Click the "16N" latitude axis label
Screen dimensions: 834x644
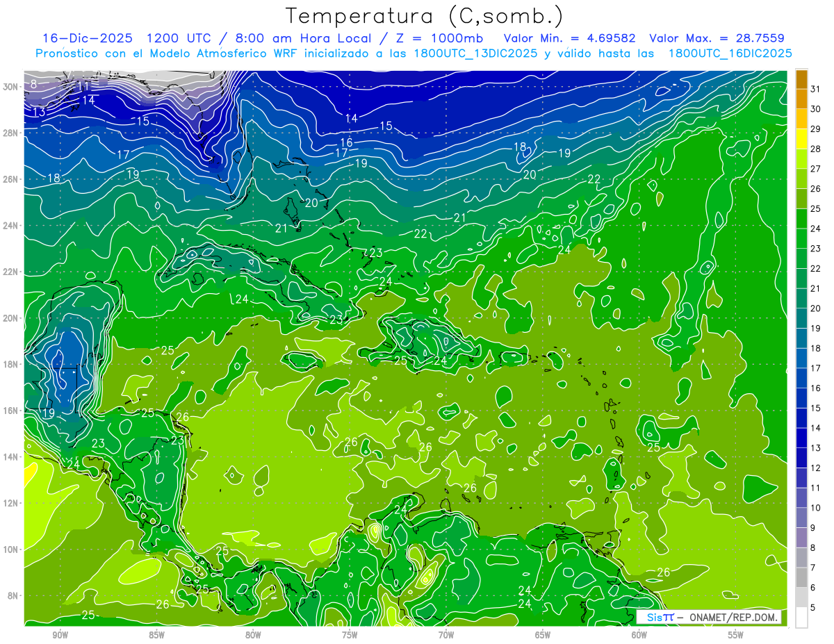(x=10, y=411)
